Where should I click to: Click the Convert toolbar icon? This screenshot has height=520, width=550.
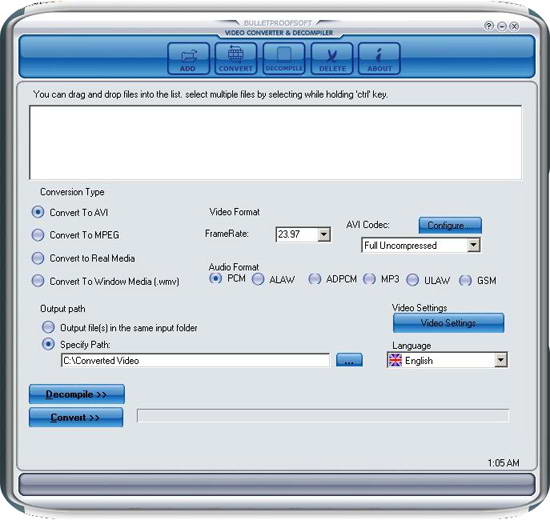coord(236,58)
